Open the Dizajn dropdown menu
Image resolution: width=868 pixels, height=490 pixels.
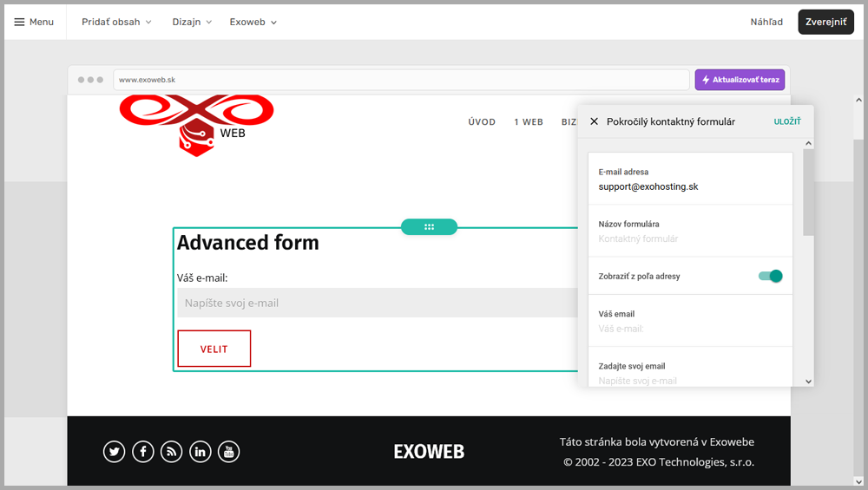pos(192,22)
